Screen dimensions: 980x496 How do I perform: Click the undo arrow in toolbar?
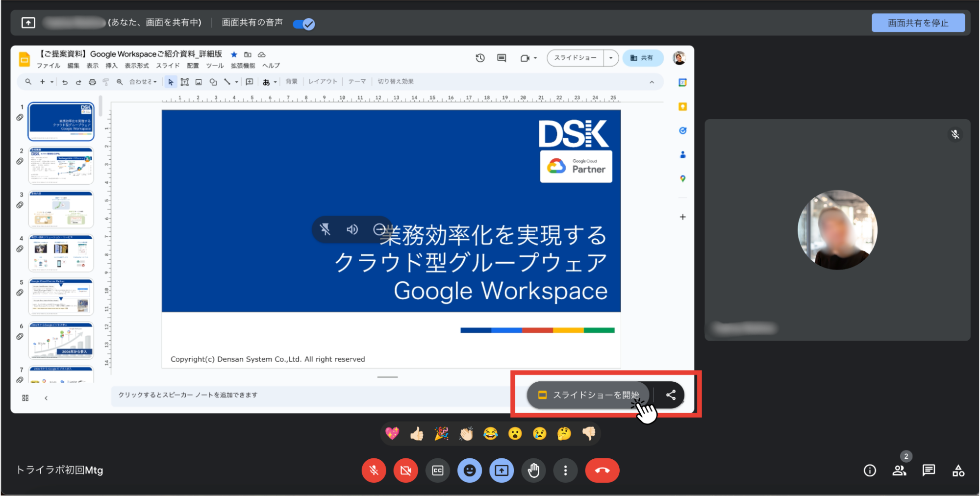[x=65, y=82]
